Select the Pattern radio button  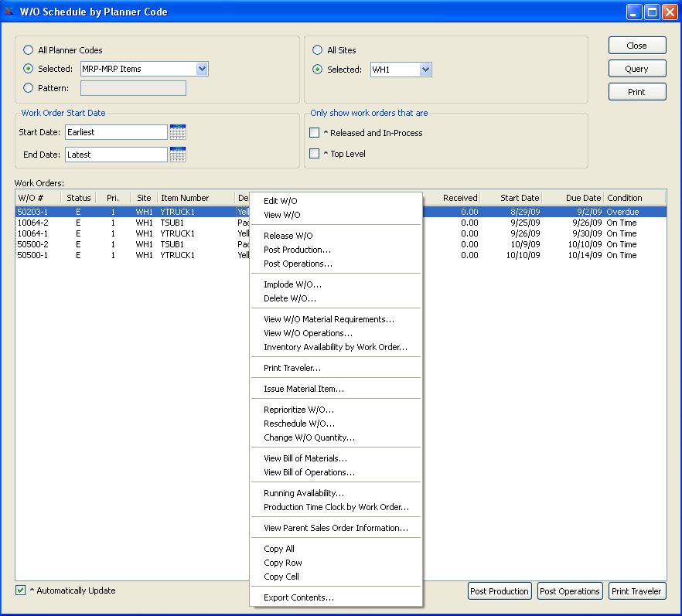pos(29,88)
